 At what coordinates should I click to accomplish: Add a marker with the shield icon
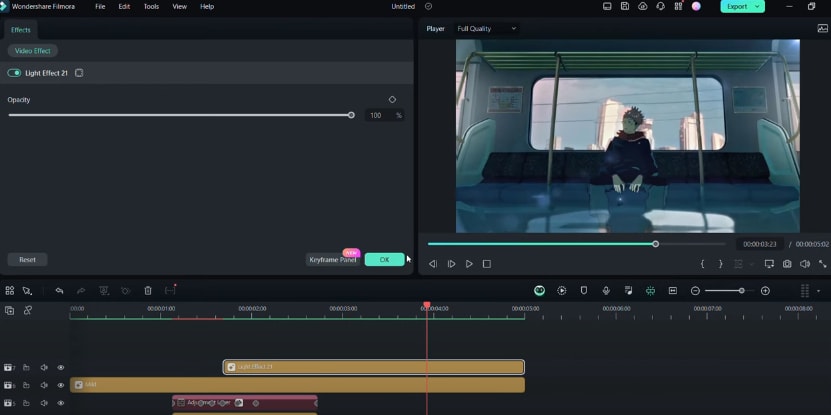click(584, 290)
